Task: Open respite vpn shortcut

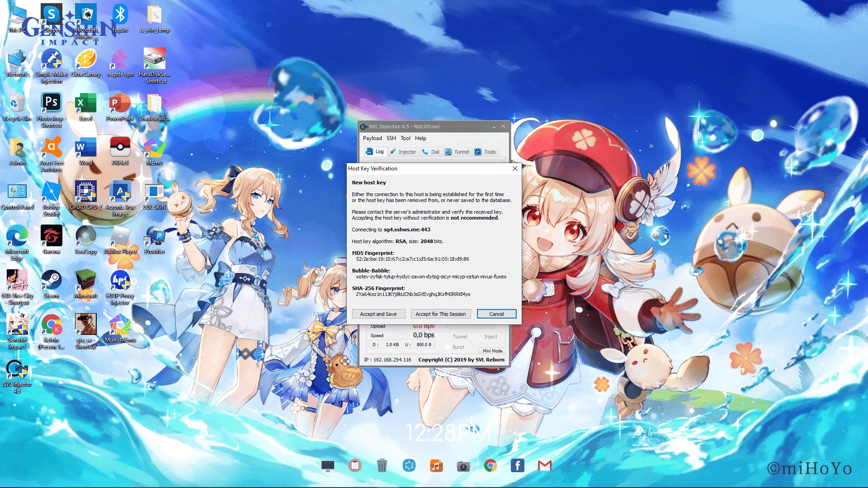Action: 120,63
